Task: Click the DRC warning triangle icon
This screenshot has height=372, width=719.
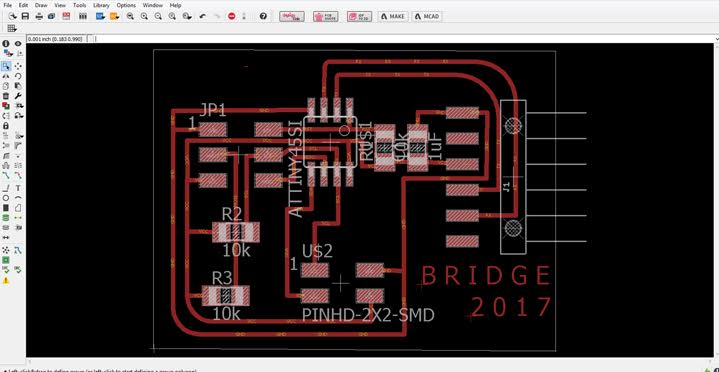Action: tap(6, 280)
